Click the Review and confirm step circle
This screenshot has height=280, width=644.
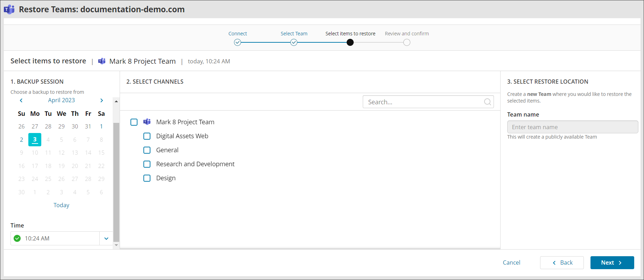406,42
